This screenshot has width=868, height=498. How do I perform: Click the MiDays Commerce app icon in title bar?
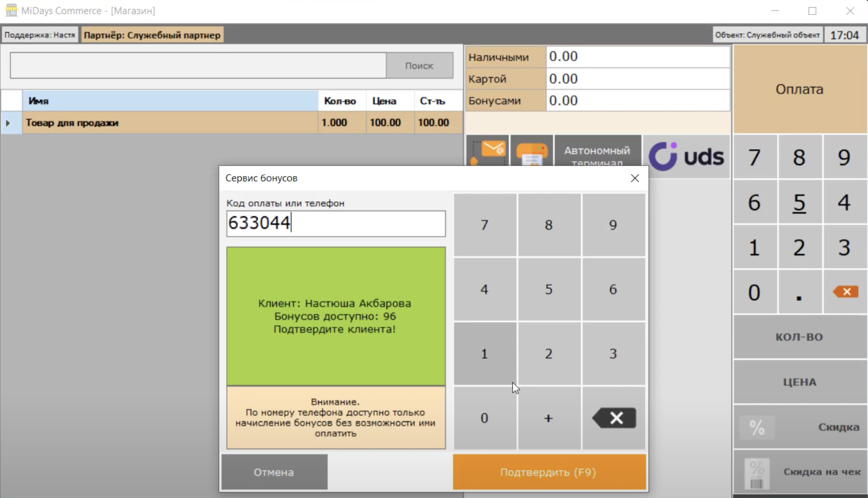11,11
